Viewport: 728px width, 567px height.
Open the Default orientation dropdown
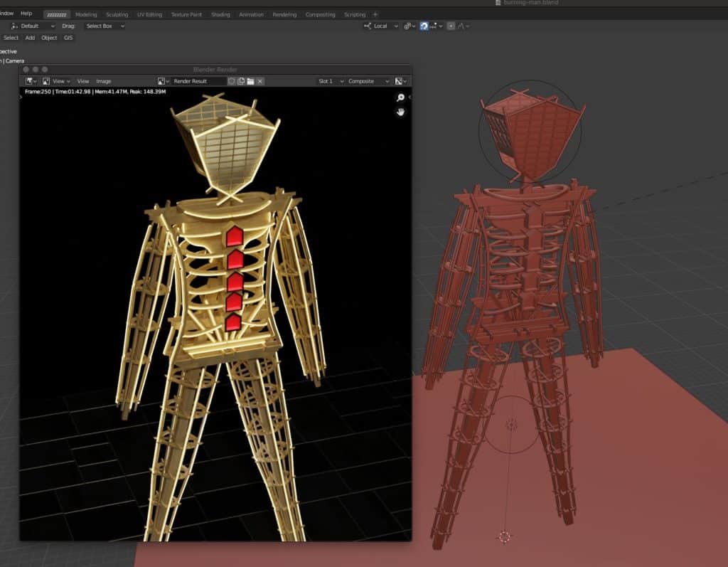click(33, 26)
